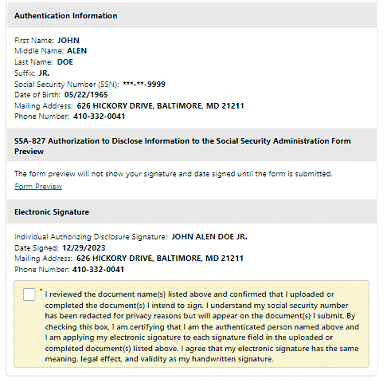Click the Mailing Address under Authentication Information
The width and height of the screenshot is (384, 384).
(160, 106)
